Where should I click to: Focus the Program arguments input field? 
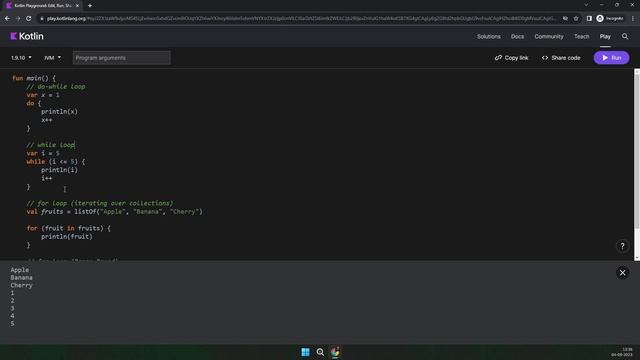[x=121, y=58]
